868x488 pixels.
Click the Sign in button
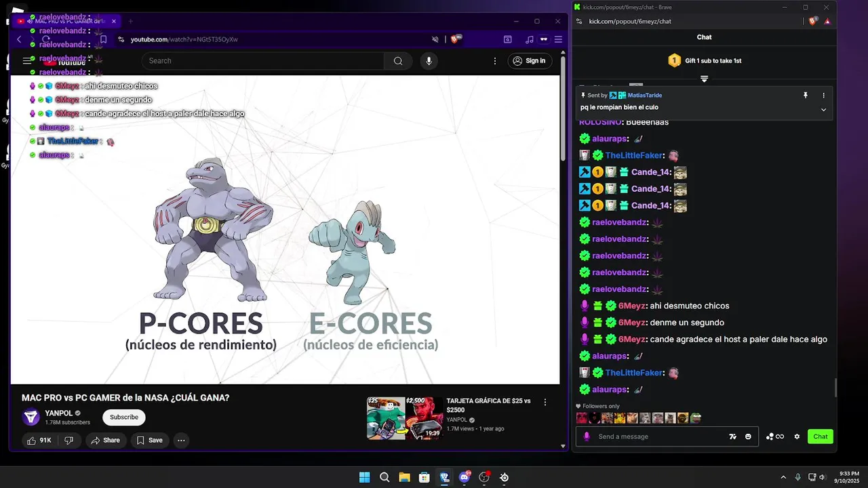click(x=530, y=61)
